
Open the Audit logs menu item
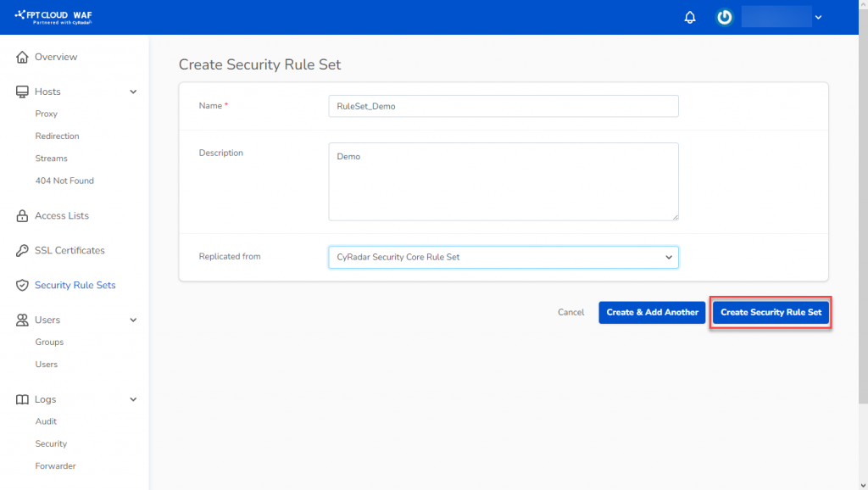[47, 421]
